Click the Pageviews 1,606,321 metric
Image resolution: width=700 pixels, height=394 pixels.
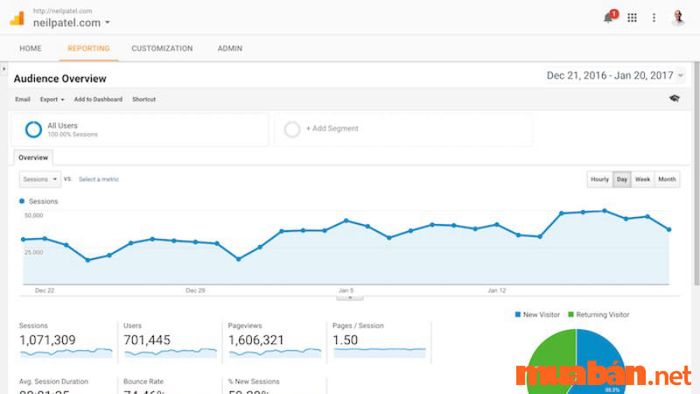point(256,340)
